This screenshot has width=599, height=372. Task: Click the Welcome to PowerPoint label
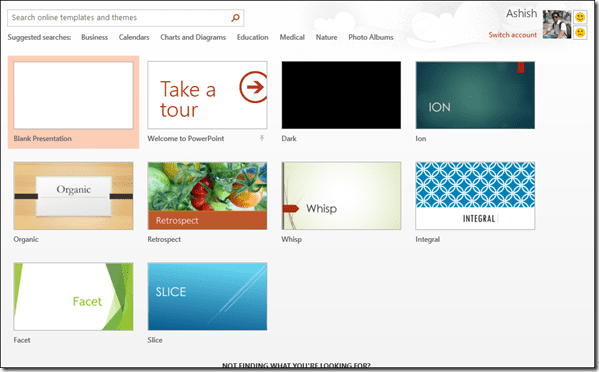point(186,138)
